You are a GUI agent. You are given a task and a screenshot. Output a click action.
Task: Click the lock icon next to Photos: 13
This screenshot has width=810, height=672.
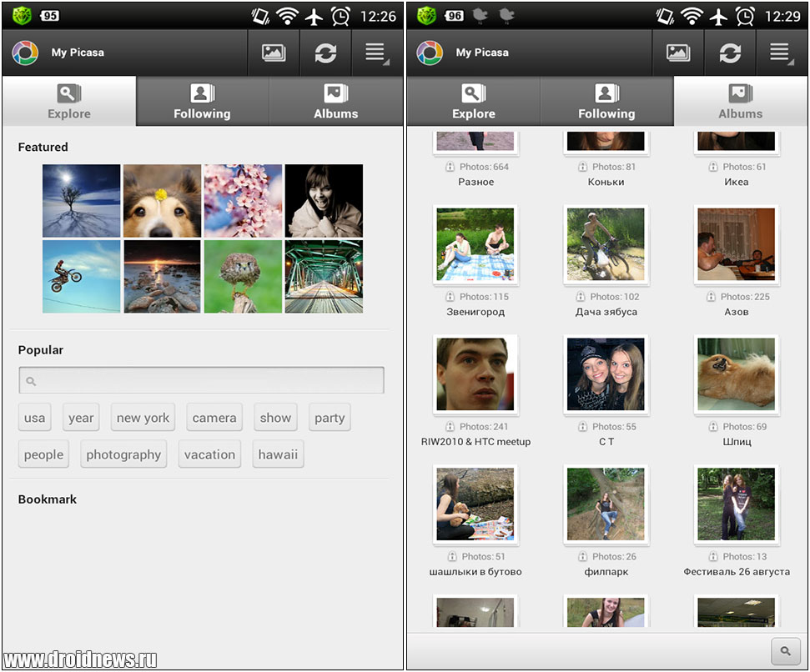713,557
